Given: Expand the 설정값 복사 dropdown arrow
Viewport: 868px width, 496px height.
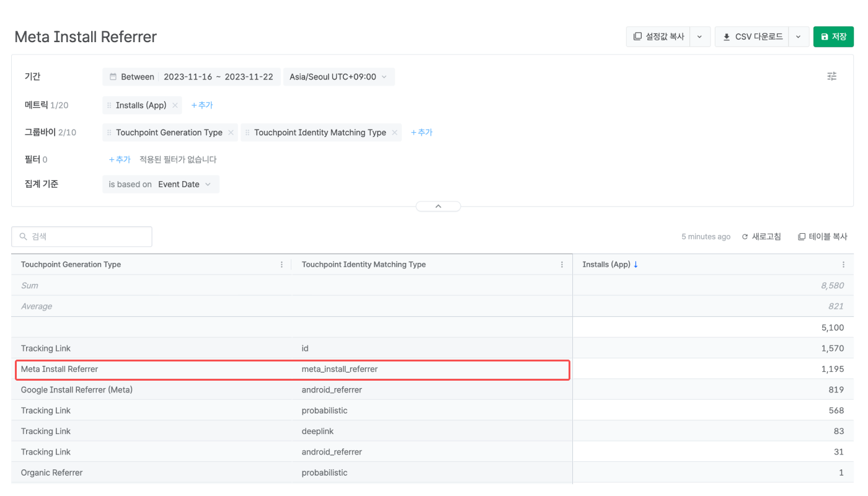Looking at the screenshot, I should (699, 37).
